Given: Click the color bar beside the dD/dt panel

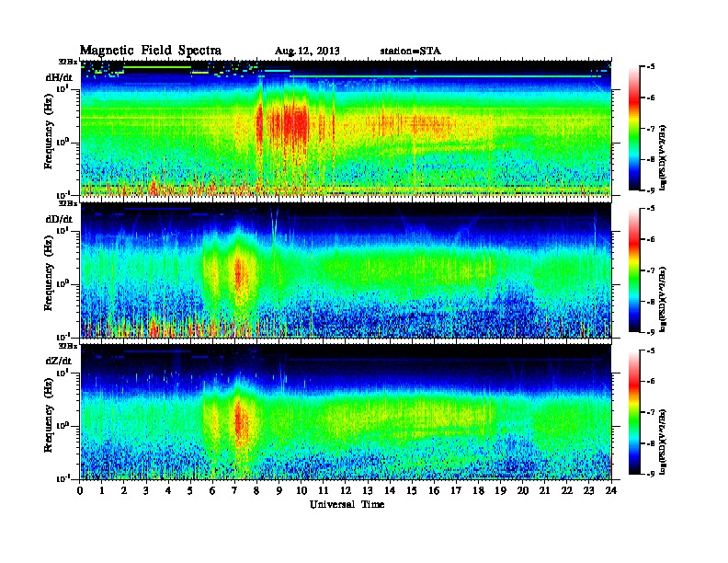Looking at the screenshot, I should tap(634, 270).
